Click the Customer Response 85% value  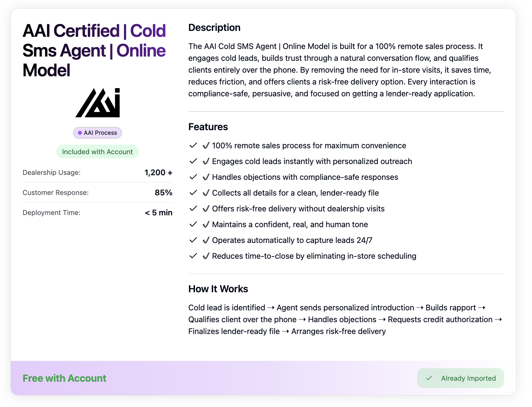click(x=163, y=193)
